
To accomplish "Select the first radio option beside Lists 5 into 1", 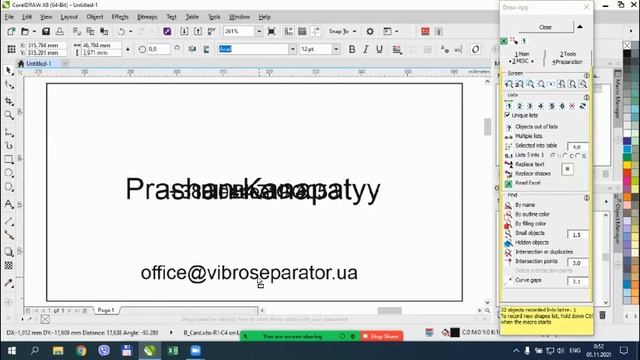I will [553, 156].
